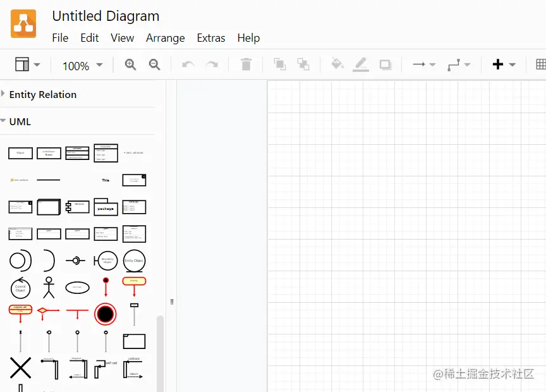Select the lifeline shape with rectangle head

134,314
